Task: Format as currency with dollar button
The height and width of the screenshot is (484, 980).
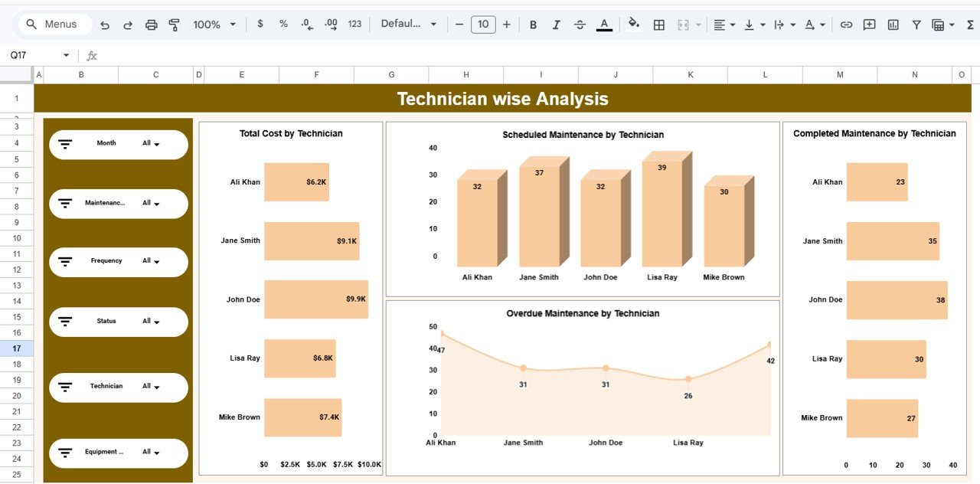Action: point(260,25)
